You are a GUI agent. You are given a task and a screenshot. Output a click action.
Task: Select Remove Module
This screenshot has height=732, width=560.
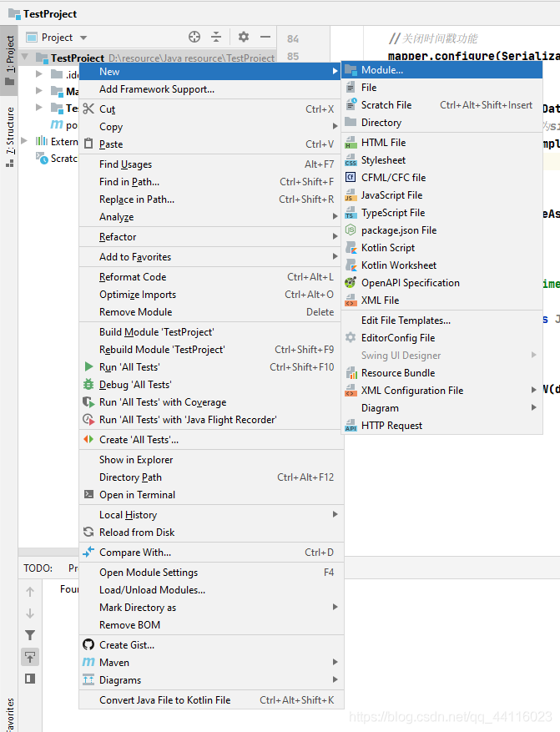(211, 312)
